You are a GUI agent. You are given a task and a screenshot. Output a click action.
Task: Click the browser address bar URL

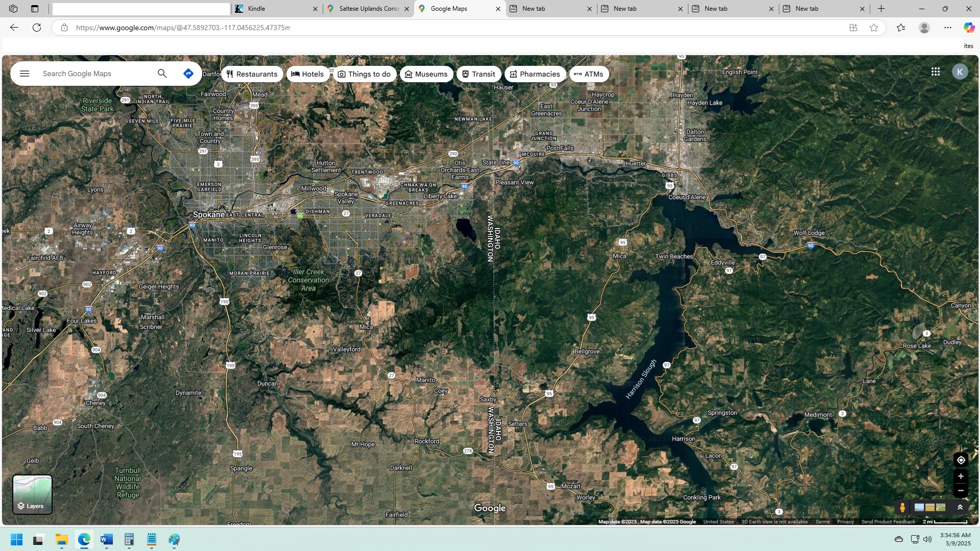coord(183,28)
